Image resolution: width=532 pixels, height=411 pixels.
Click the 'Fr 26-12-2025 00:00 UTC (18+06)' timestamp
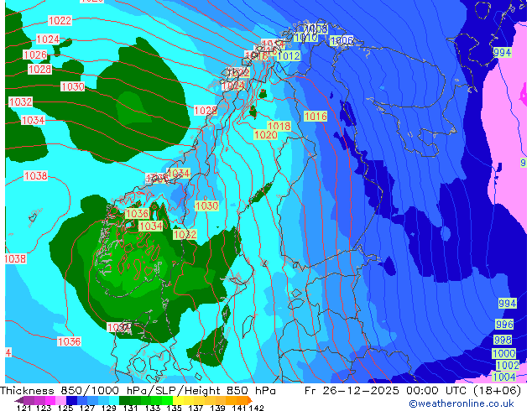[413, 391]
